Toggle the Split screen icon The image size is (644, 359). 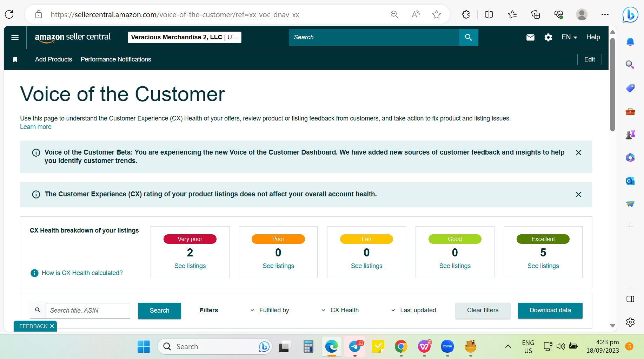489,14
